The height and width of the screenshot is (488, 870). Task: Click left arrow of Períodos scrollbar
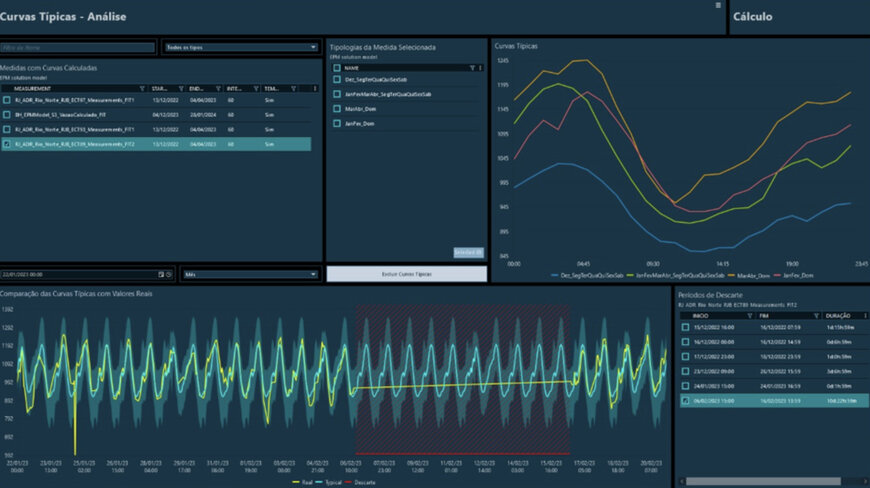pos(682,481)
